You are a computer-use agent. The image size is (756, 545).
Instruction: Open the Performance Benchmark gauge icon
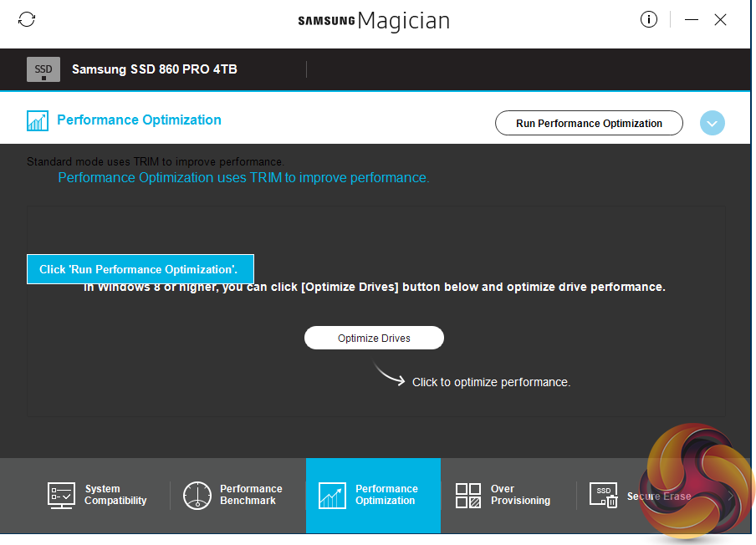(197, 496)
